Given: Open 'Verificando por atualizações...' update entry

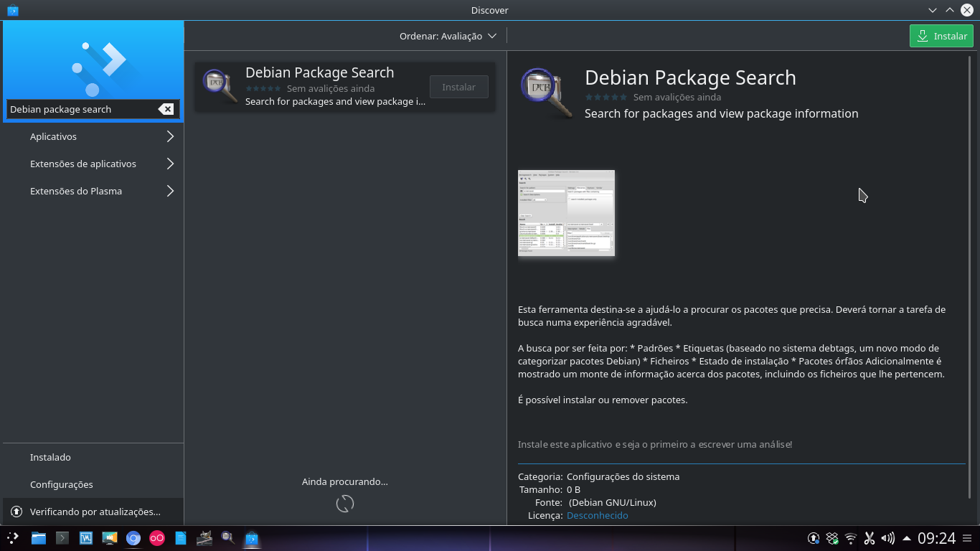Looking at the screenshot, I should point(93,512).
